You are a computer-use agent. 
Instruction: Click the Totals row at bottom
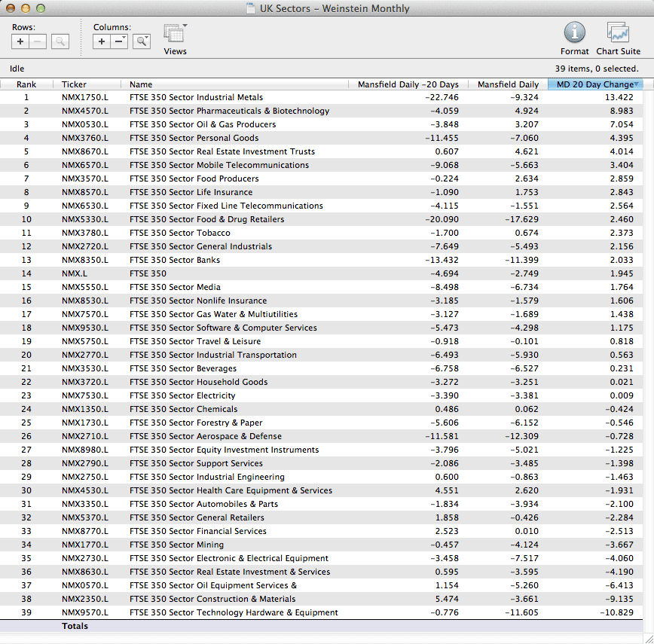(75, 626)
